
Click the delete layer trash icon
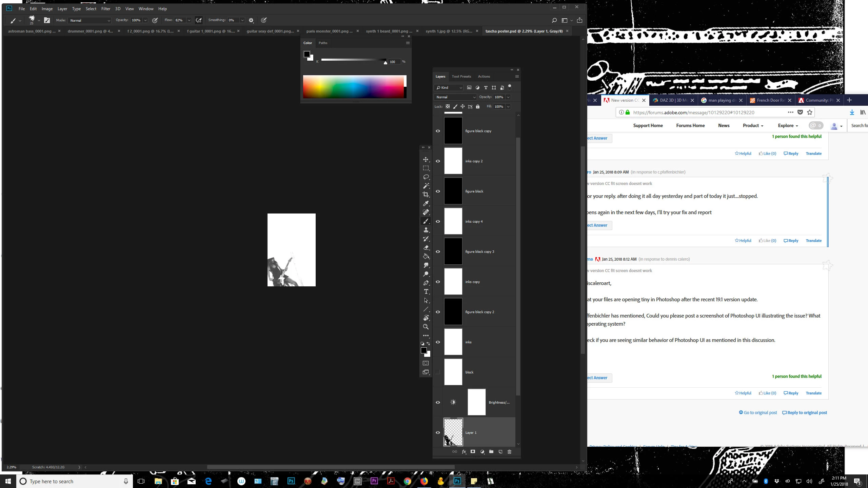click(x=509, y=452)
